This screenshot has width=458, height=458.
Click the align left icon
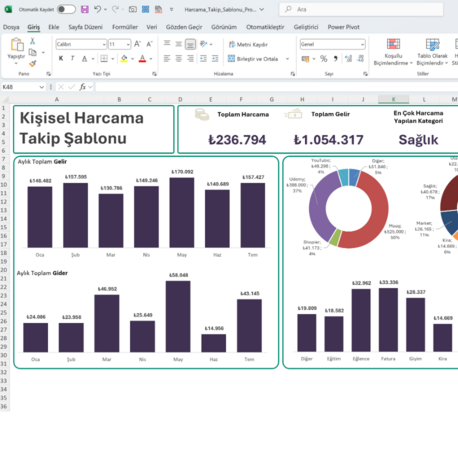[x=167, y=59]
